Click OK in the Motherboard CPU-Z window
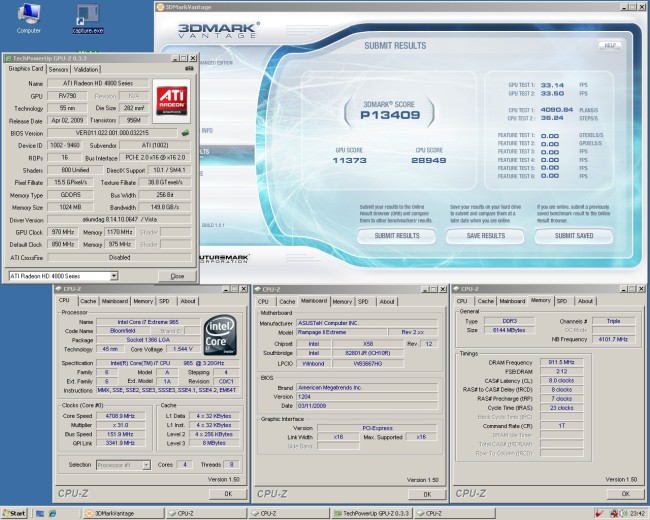This screenshot has width=650, height=520. pyautogui.click(x=427, y=494)
